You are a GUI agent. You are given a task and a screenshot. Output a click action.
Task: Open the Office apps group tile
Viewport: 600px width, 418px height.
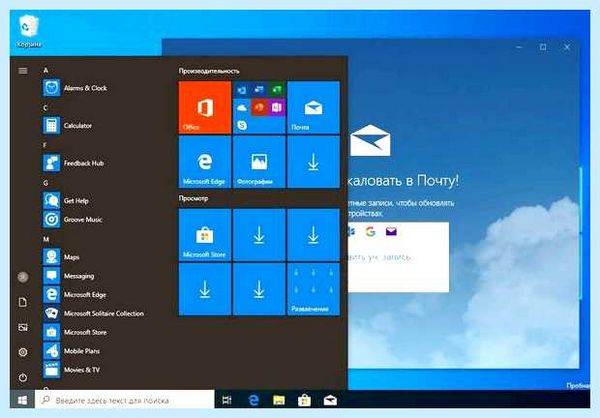(259, 107)
